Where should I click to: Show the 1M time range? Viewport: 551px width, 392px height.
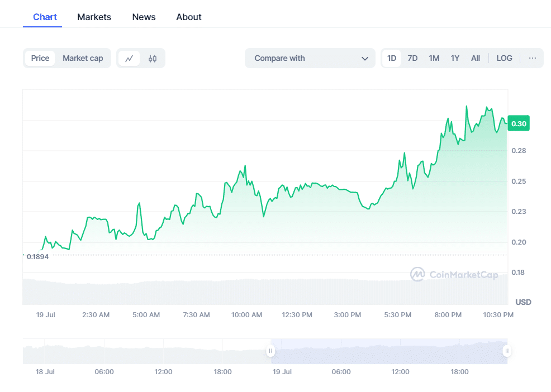point(434,58)
